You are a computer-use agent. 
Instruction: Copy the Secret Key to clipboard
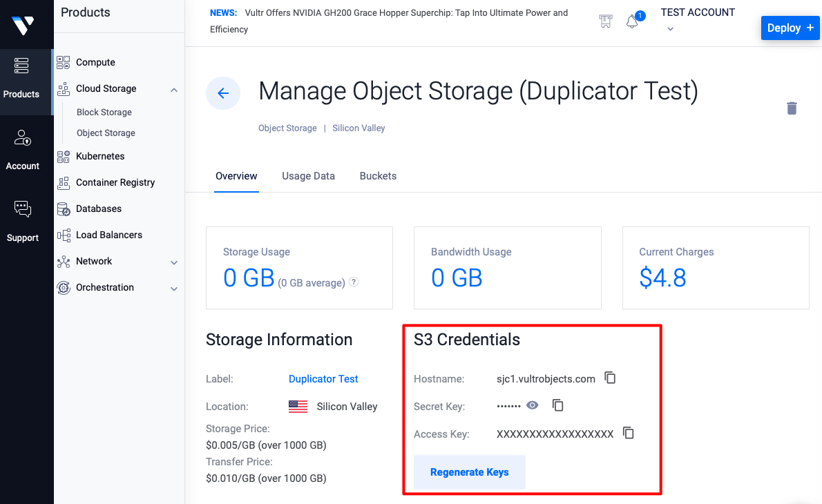point(558,405)
